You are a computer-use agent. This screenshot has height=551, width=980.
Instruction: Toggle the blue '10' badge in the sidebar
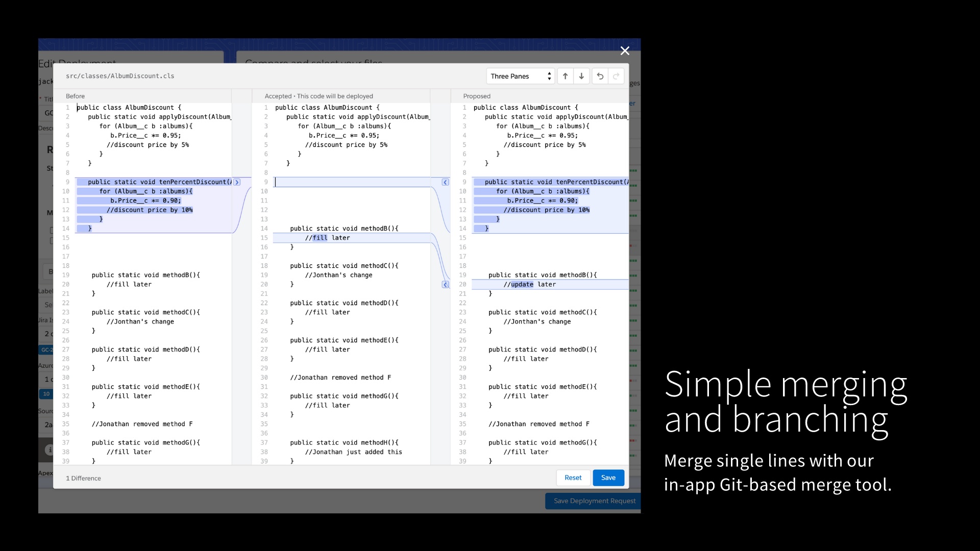tap(46, 394)
